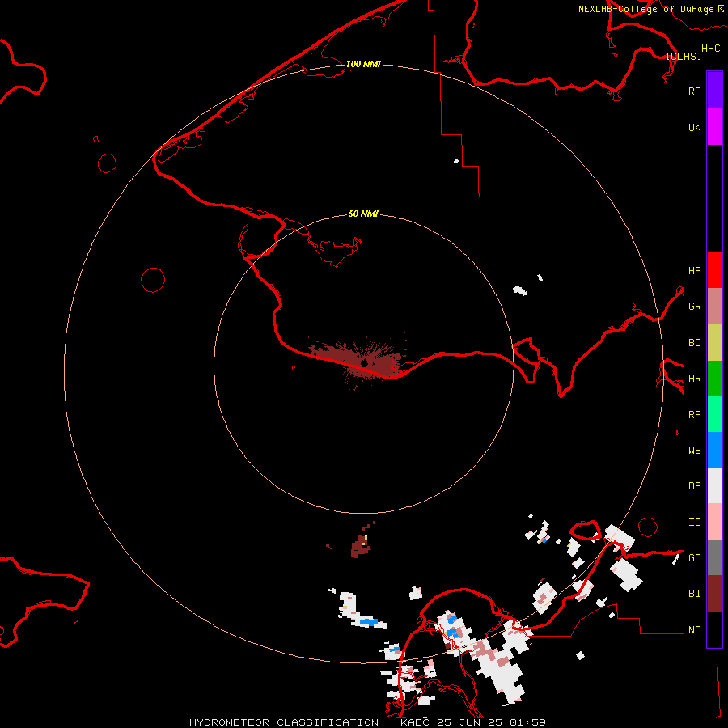Click the 'WS' legend label

point(695,450)
